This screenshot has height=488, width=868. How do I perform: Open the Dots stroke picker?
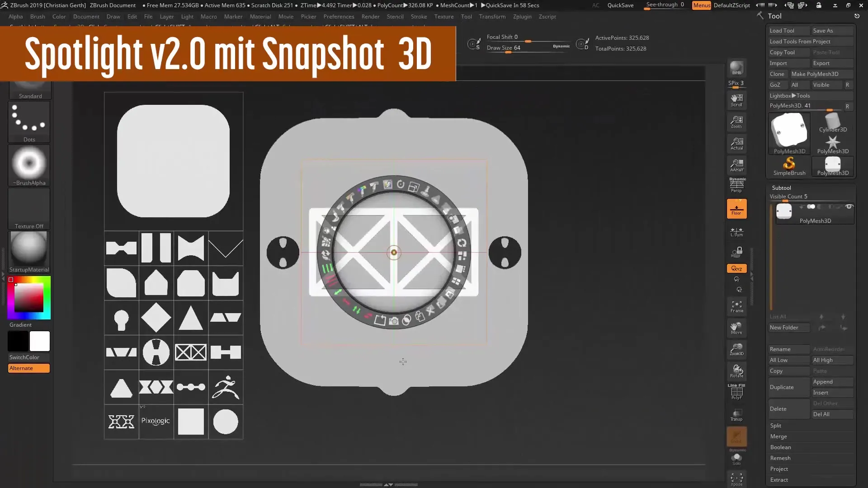29,122
